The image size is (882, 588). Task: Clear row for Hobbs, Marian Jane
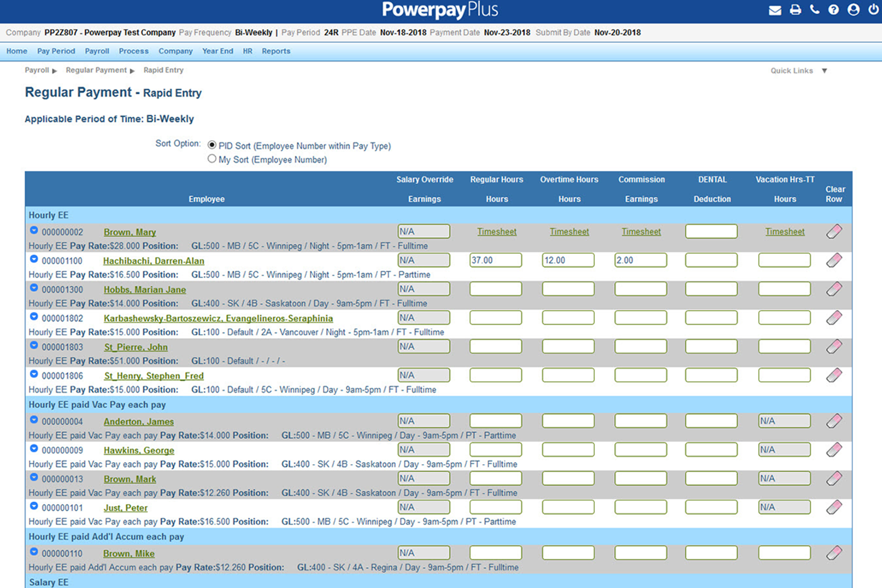coord(834,289)
